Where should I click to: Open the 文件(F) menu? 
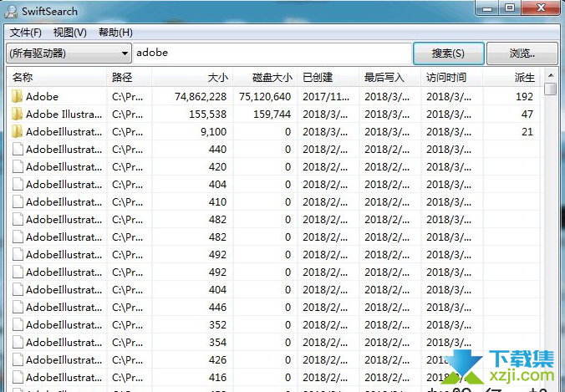tap(26, 33)
